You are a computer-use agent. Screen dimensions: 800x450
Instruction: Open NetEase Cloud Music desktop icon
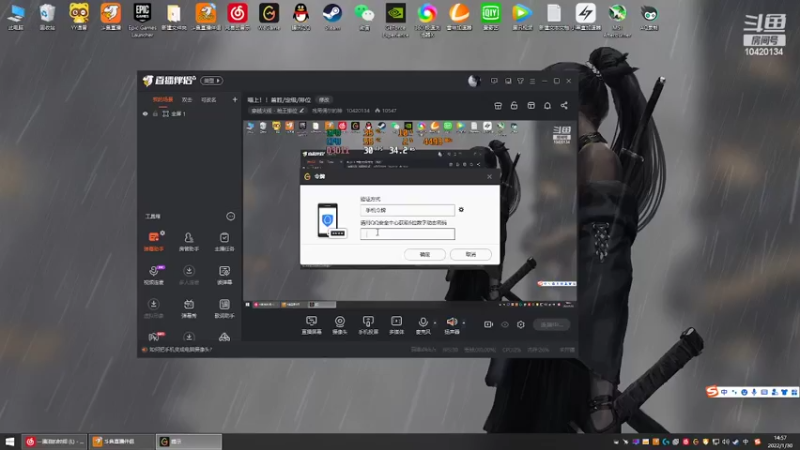point(237,17)
